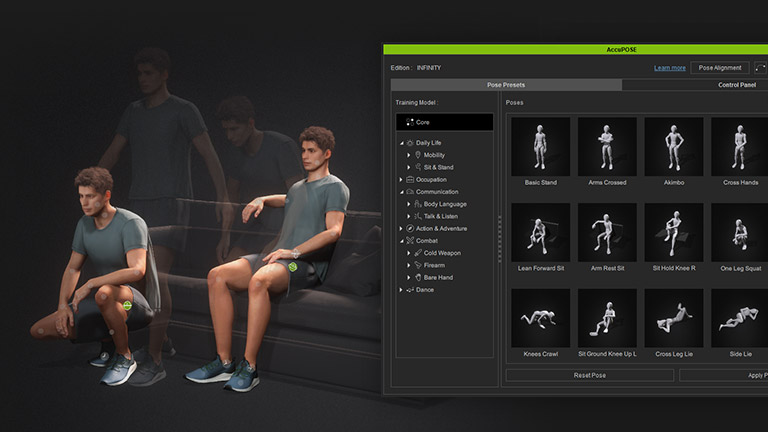This screenshot has width=768, height=432.
Task: Choose the Arms Crossed pose thumbnail
Action: 608,147
